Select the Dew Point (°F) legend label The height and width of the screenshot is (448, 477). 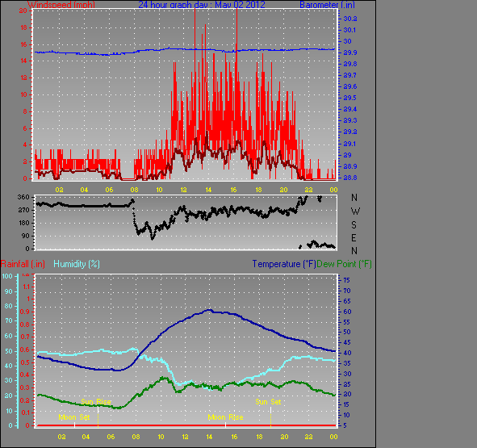click(344, 264)
